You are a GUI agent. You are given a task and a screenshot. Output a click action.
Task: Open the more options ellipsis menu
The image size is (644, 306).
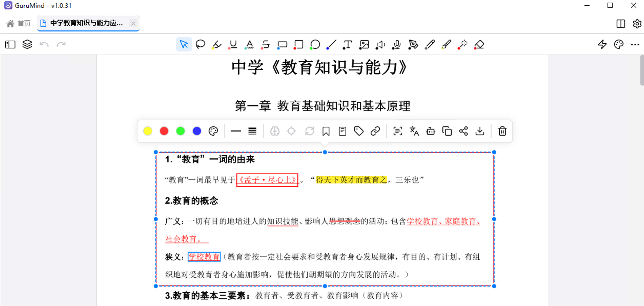635,44
